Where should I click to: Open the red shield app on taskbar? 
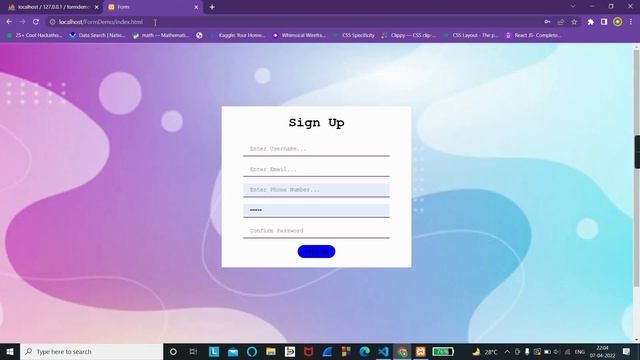309,351
